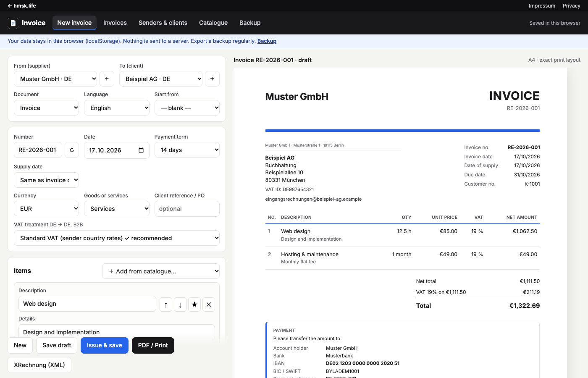588x378 pixels.
Task: Select a different Currency from EUR
Action: [46, 209]
